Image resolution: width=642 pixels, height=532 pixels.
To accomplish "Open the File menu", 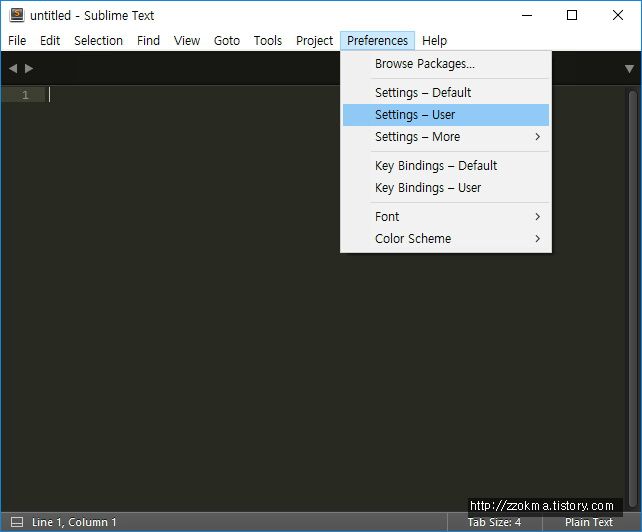I will click(x=17, y=41).
